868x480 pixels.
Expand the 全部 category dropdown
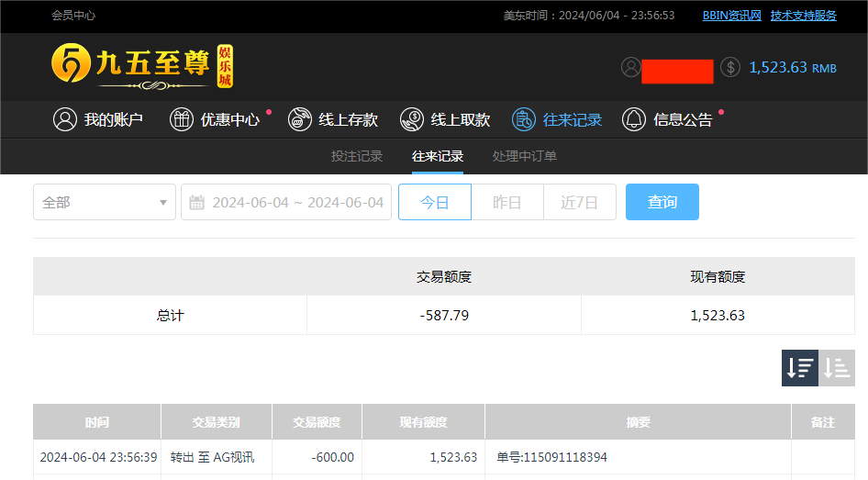coord(105,202)
